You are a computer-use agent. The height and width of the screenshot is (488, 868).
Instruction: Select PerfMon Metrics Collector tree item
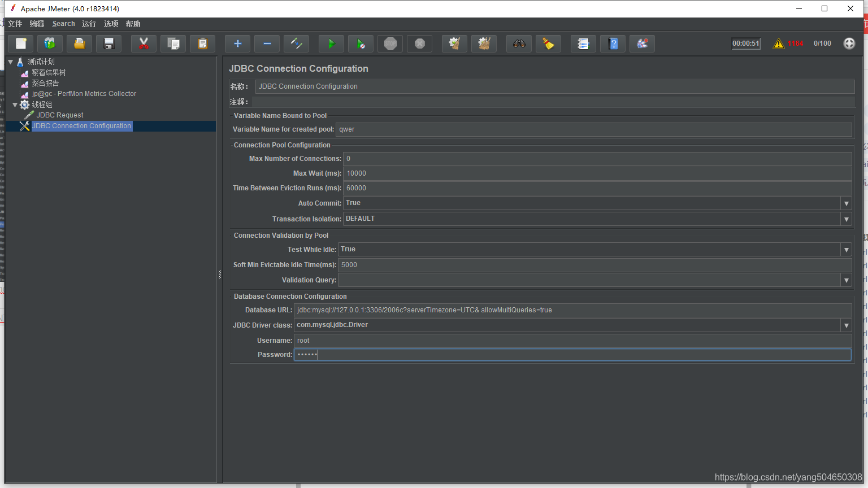point(84,94)
